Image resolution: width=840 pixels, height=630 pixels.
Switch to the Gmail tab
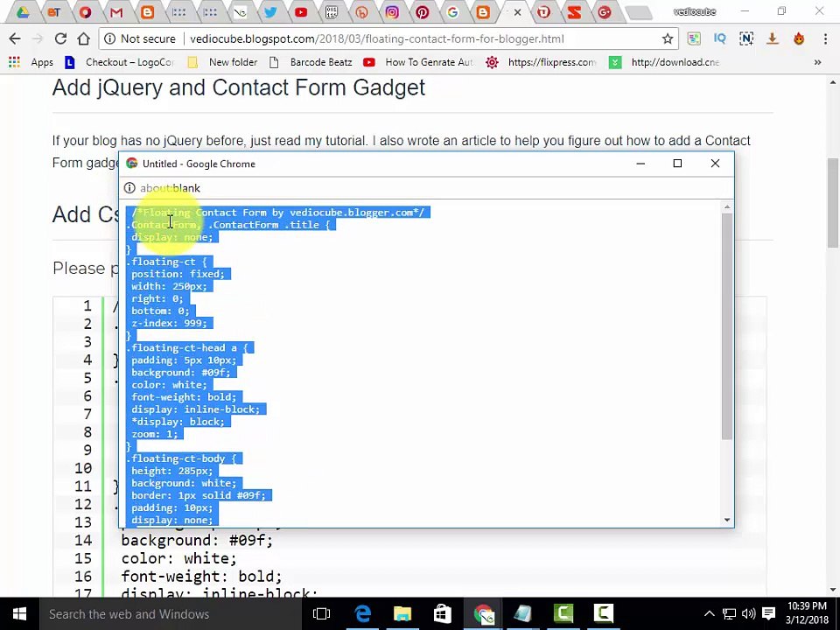116,11
